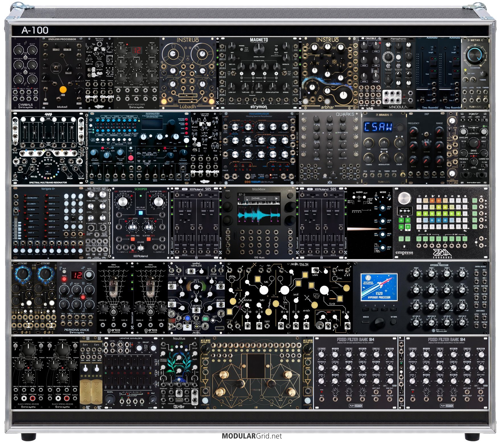Click the PERKONS VOICE label

(x=77, y=330)
